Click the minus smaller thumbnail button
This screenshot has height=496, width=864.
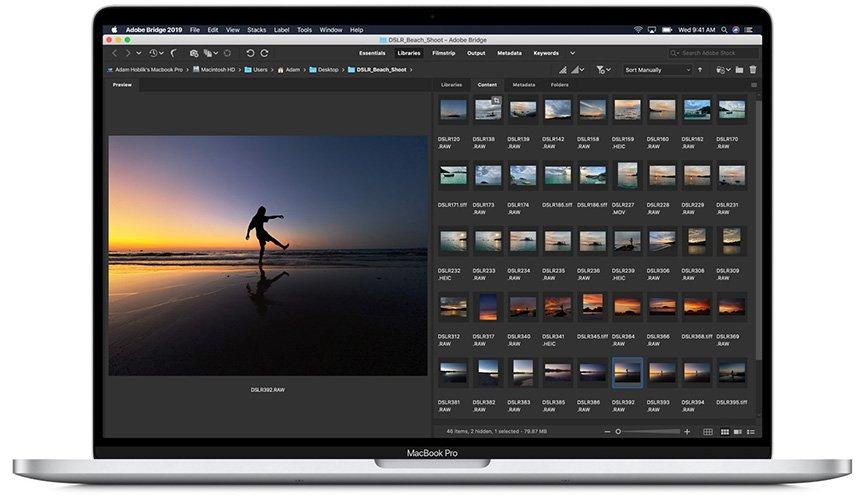pyautogui.click(x=607, y=432)
